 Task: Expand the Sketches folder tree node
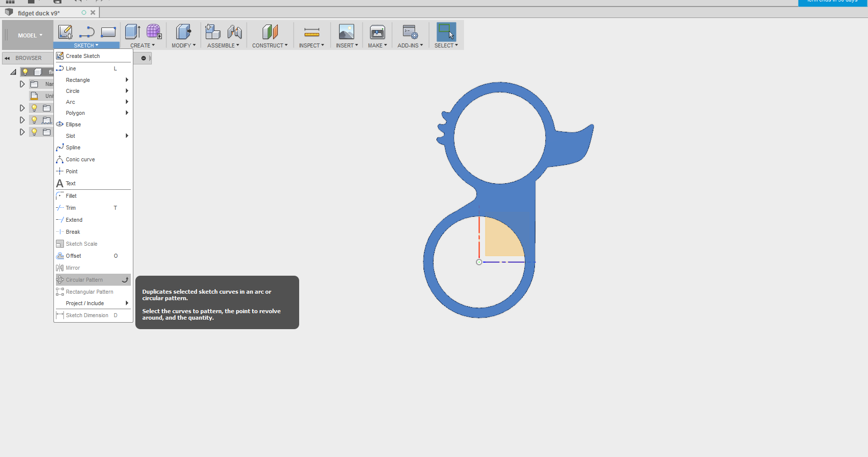22,120
